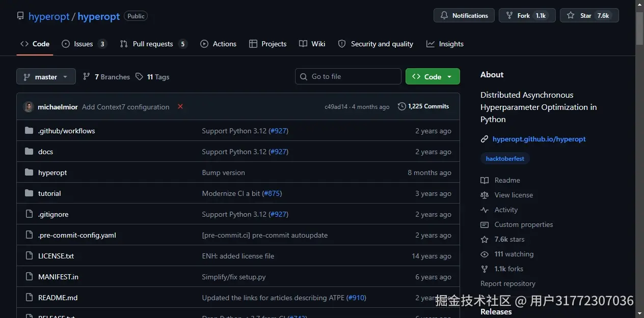Image resolution: width=644 pixels, height=318 pixels.
Task: Focus the Go to file search field
Action: click(348, 77)
